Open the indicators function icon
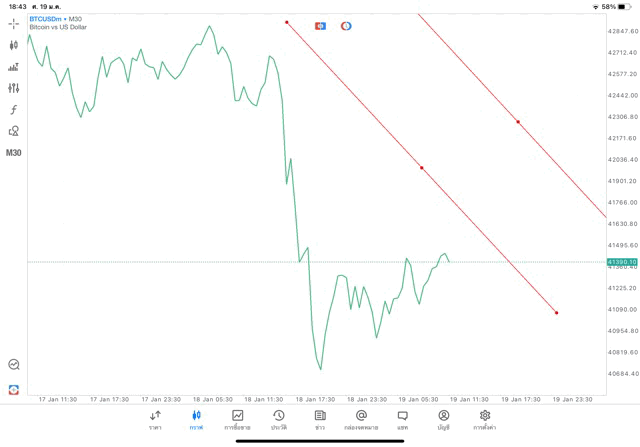 click(14, 109)
